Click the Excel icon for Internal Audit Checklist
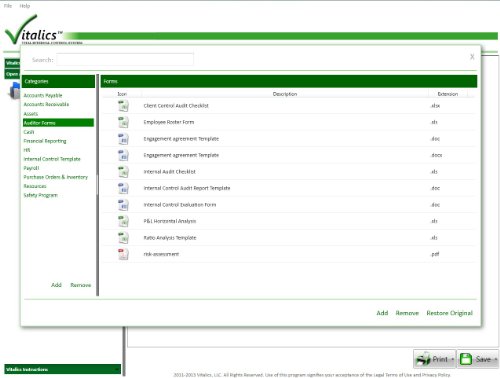500x378 pixels. pos(123,172)
